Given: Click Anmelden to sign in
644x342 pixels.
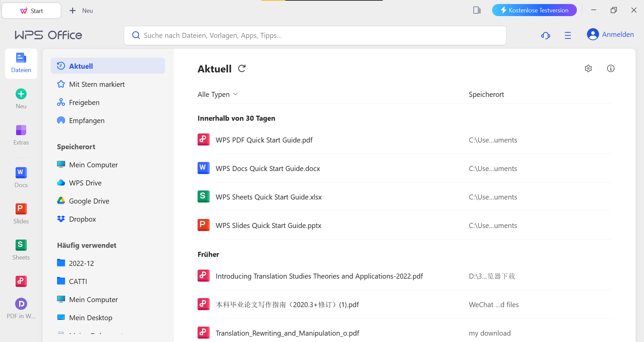Looking at the screenshot, I should point(618,34).
